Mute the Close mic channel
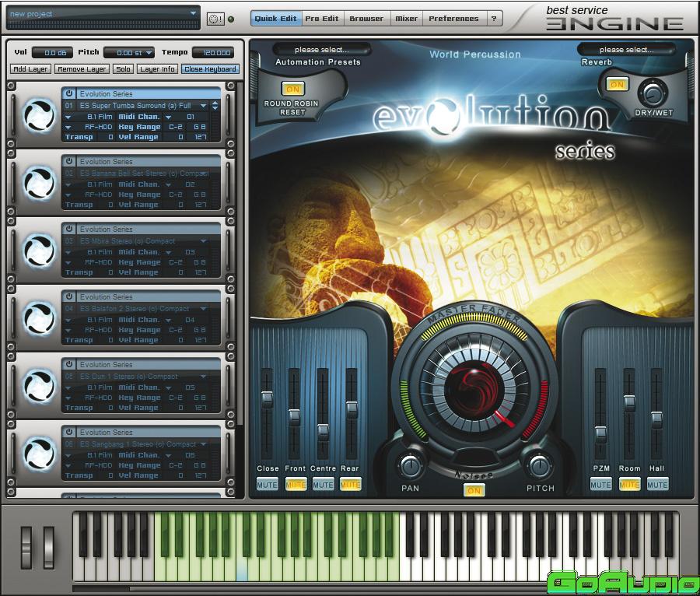 coord(267,485)
